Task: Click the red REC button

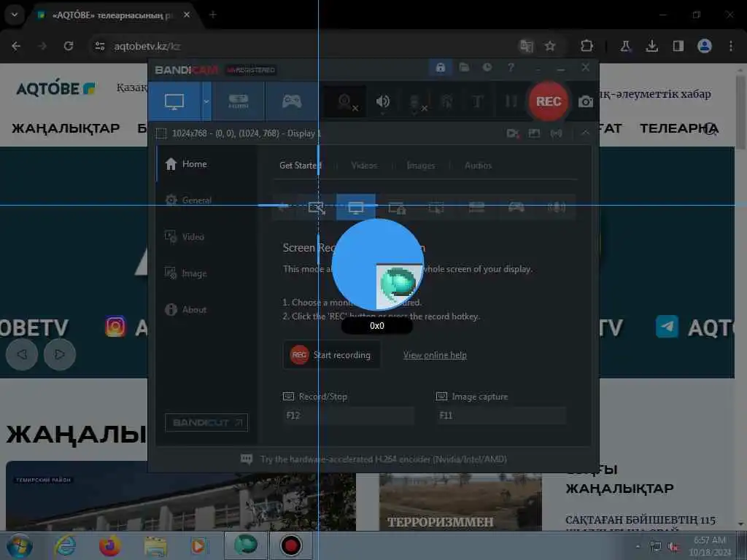Action: [549, 101]
